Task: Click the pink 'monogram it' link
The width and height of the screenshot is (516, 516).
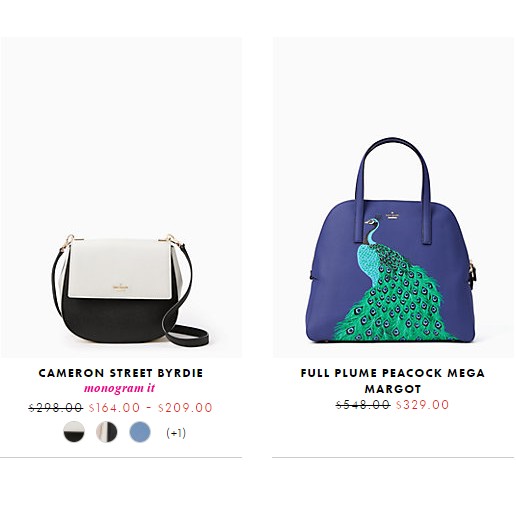Action: tap(119, 388)
